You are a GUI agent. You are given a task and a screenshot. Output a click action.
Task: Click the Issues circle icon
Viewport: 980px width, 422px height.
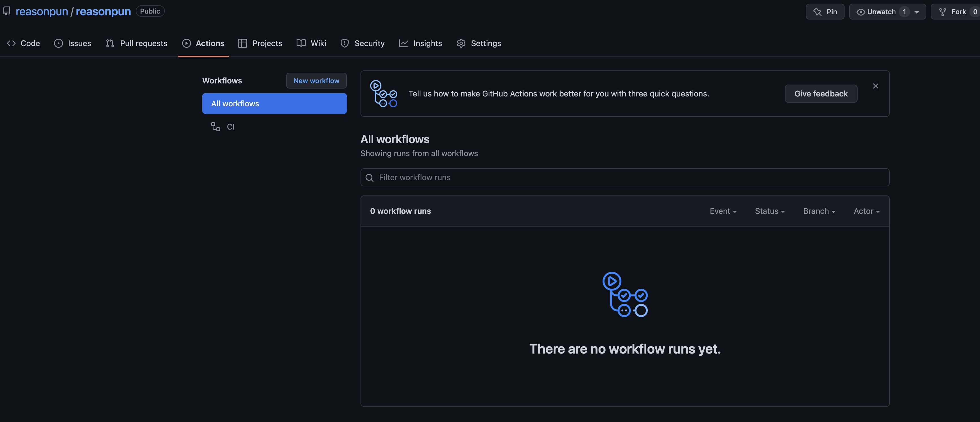(58, 43)
